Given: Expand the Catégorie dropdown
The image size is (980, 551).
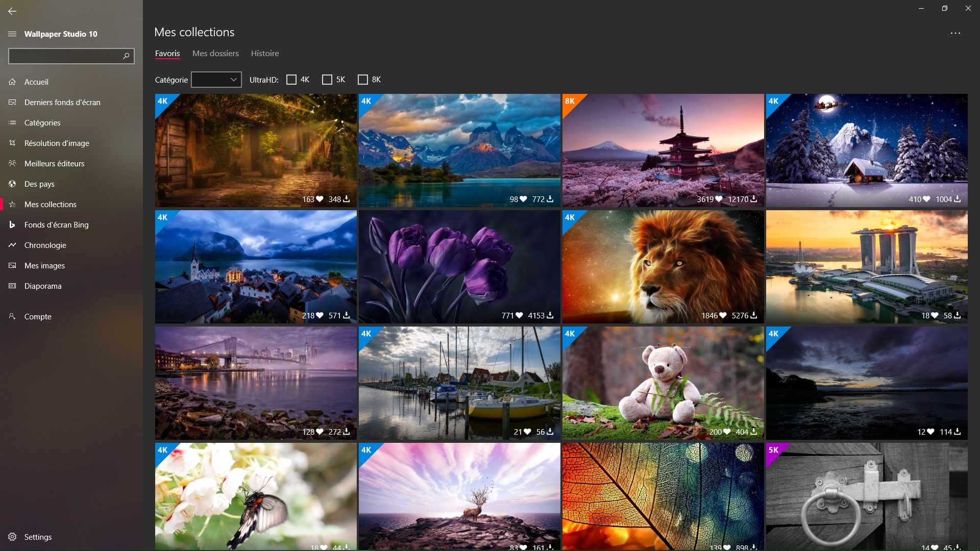Looking at the screenshot, I should (216, 80).
